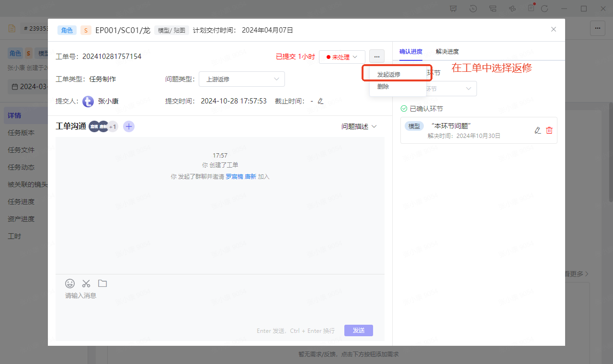Click the scissors screenshot icon
Image resolution: width=613 pixels, height=364 pixels.
pyautogui.click(x=86, y=284)
